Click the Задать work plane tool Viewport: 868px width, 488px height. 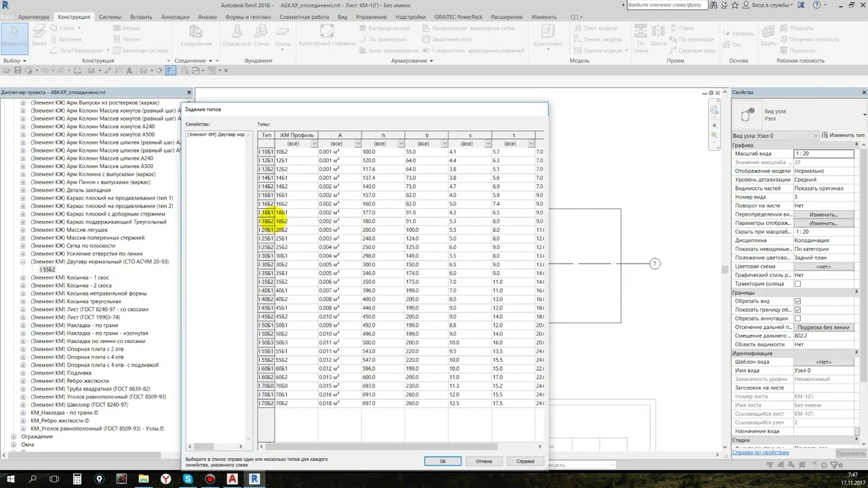coord(768,37)
